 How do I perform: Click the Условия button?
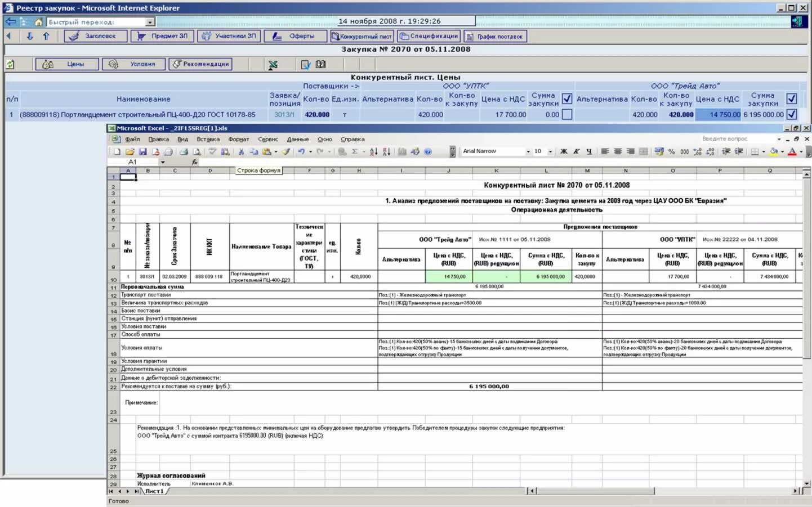pyautogui.click(x=134, y=64)
